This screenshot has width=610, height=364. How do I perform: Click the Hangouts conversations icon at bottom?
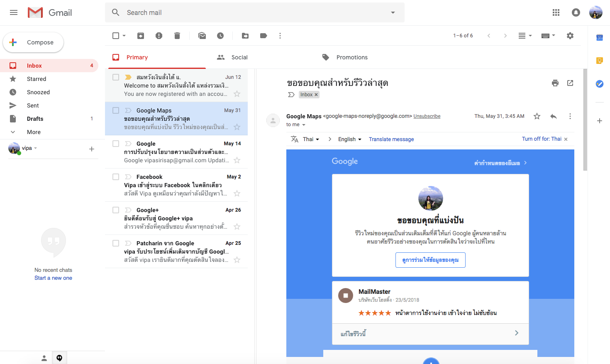point(59,358)
